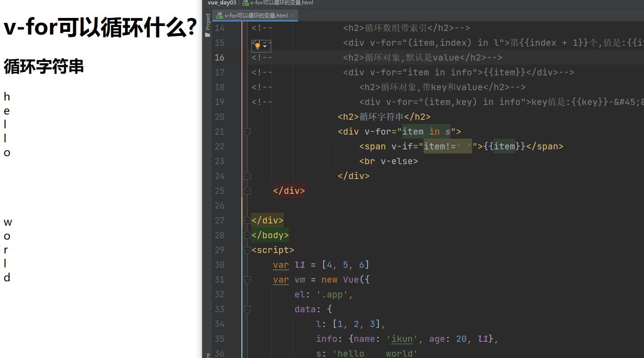Viewport: 644px width, 358px height.
Task: Click the <br v-else> tag on line 23
Action: (389, 161)
